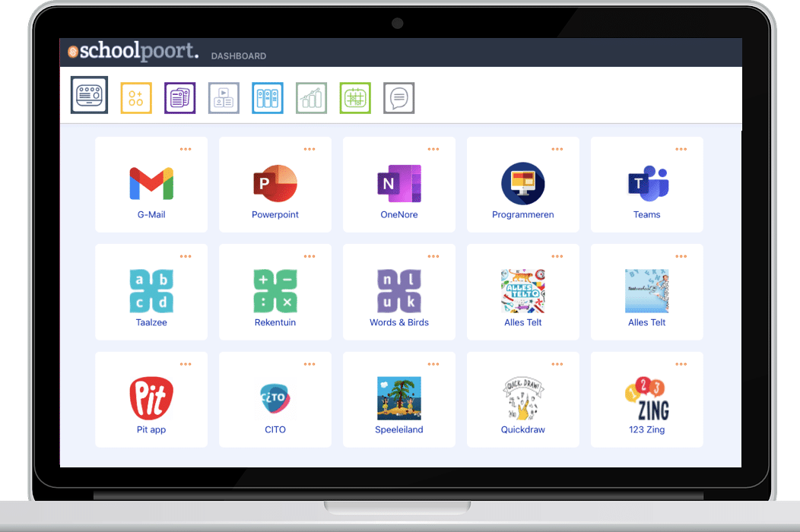Open options dots on CITO card
Screen dimensions: 800x532
pyautogui.click(x=310, y=364)
